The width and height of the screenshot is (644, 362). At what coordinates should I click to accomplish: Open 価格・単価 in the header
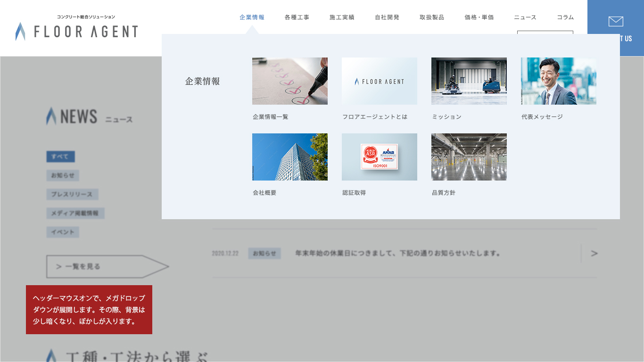[479, 17]
